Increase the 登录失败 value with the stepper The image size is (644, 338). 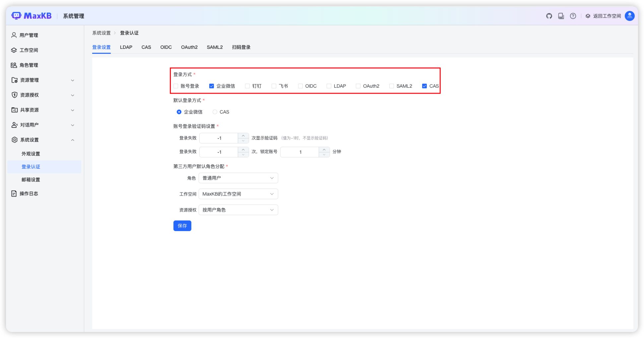(243, 136)
